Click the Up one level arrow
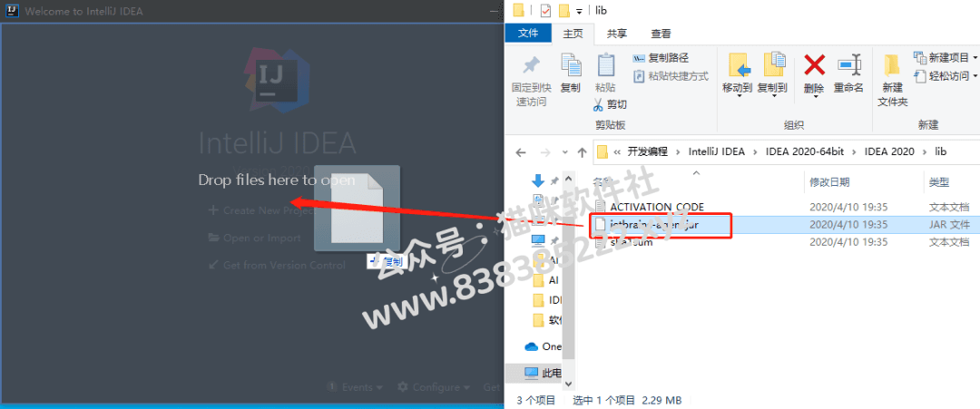980x409 pixels. (582, 151)
